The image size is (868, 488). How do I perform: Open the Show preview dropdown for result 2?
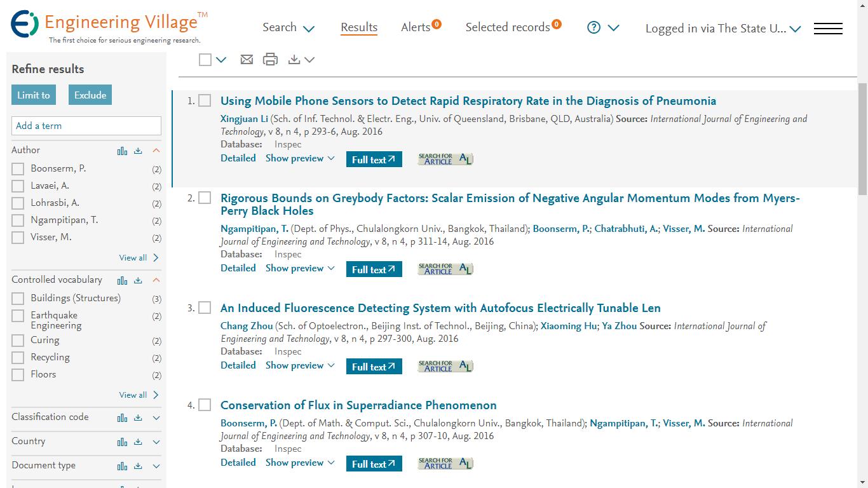299,268
